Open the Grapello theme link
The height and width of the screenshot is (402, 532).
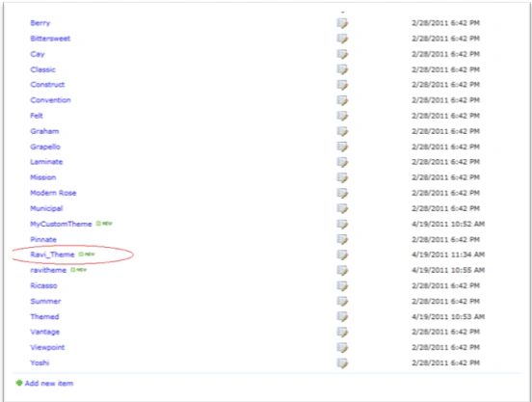(45, 147)
